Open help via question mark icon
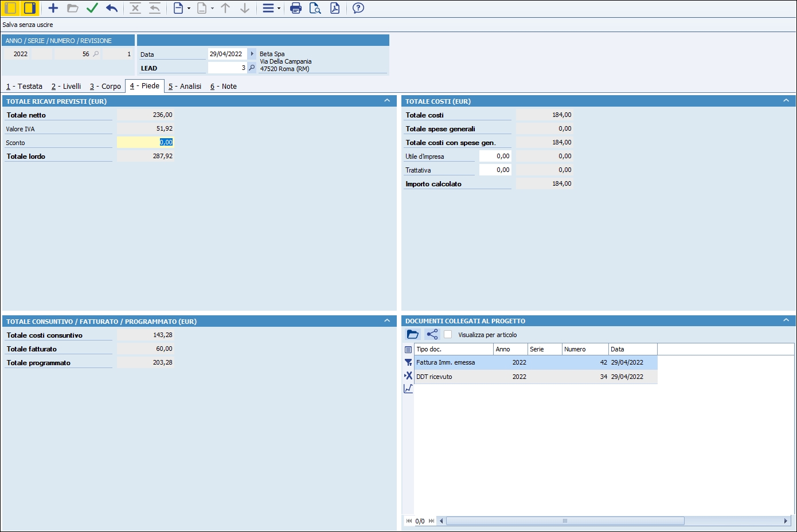Image resolution: width=797 pixels, height=532 pixels. 358,8
